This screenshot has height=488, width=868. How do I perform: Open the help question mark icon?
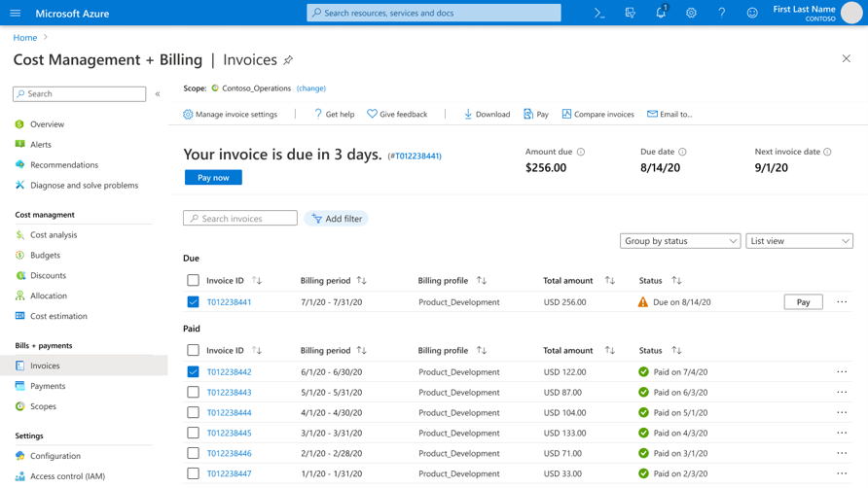coord(722,13)
